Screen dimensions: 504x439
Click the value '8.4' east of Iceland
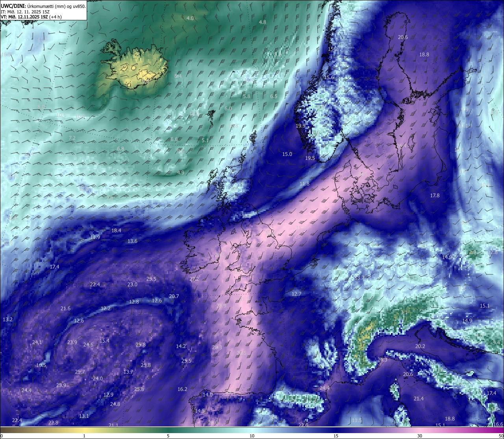(178, 76)
